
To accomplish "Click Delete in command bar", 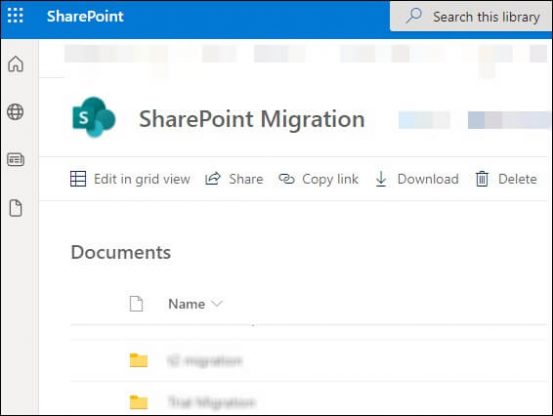I will click(506, 179).
